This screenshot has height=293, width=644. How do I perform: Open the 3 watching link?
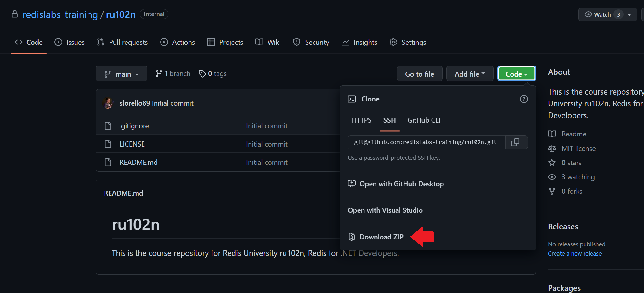coord(578,177)
